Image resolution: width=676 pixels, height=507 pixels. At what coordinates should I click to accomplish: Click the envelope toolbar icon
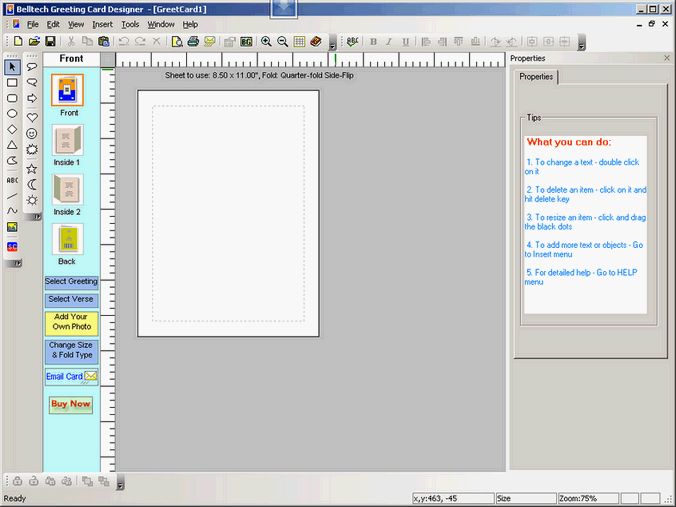tap(210, 41)
